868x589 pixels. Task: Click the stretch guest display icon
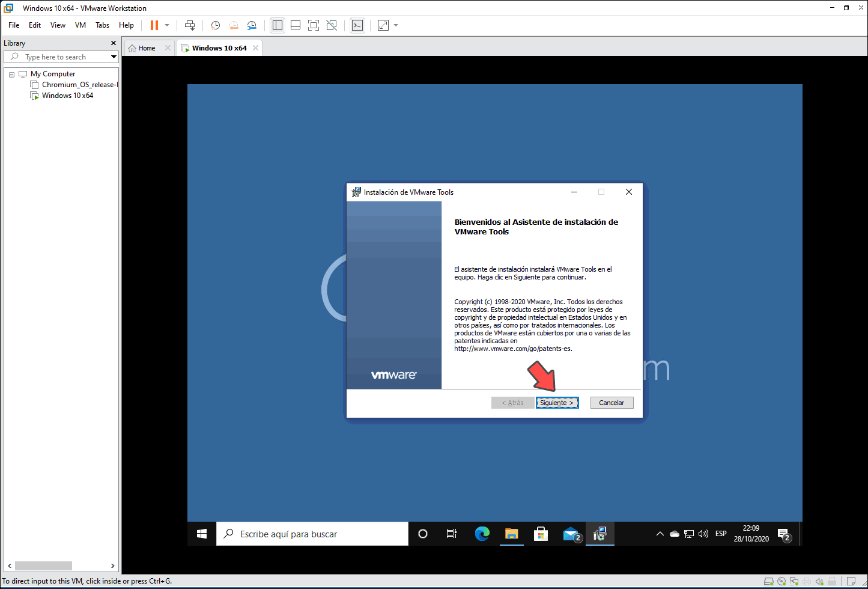[383, 25]
